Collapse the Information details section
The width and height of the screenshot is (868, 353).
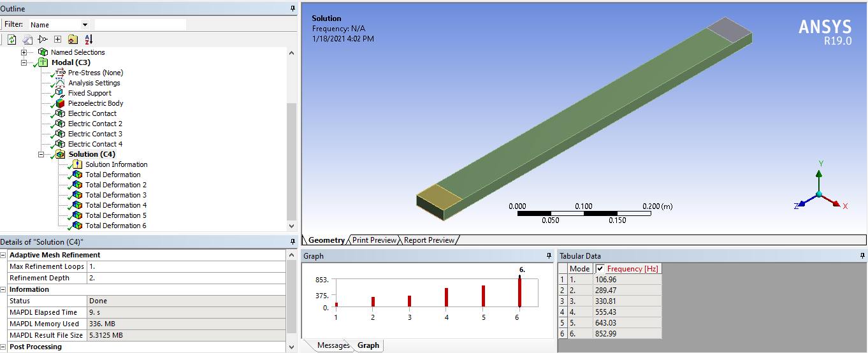coord(4,289)
